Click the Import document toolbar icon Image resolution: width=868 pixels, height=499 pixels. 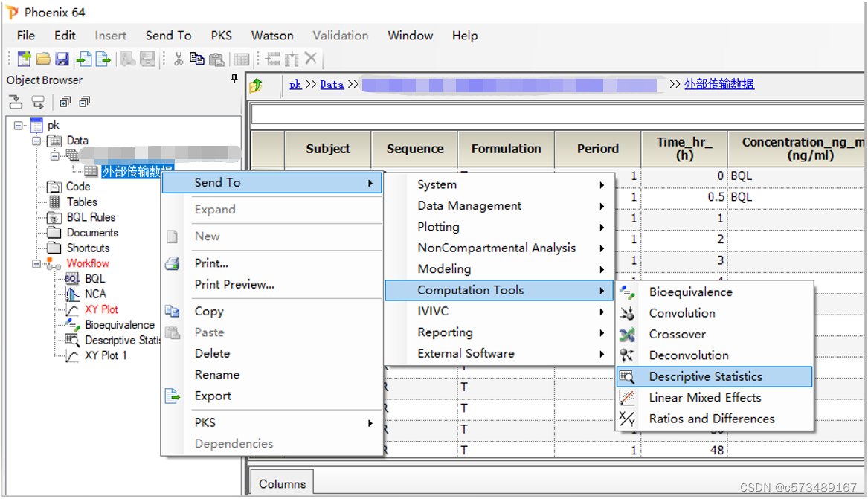83,59
